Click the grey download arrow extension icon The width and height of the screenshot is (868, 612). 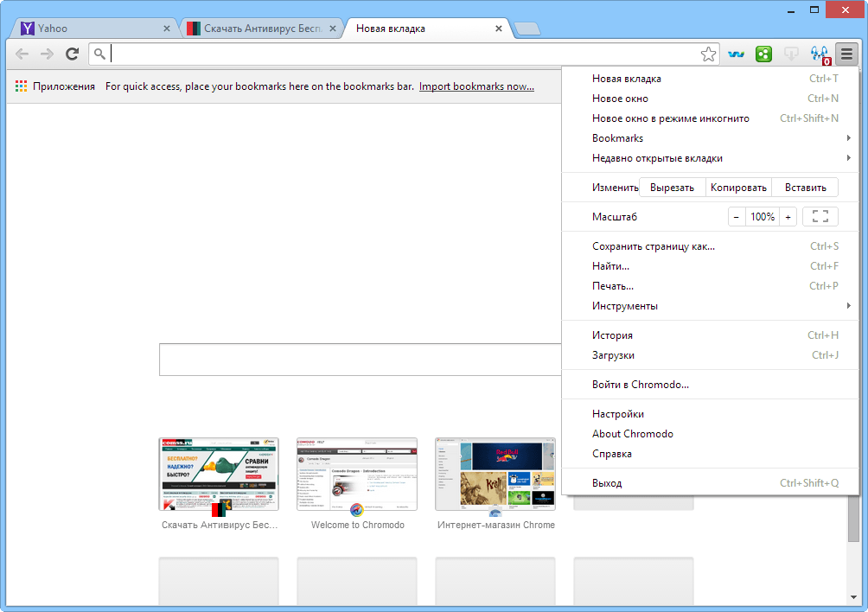(791, 54)
